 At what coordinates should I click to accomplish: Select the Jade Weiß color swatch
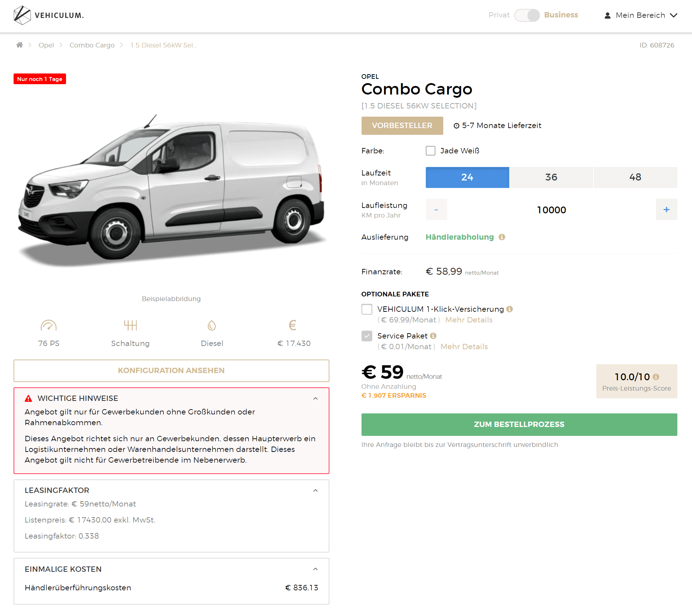click(x=430, y=151)
